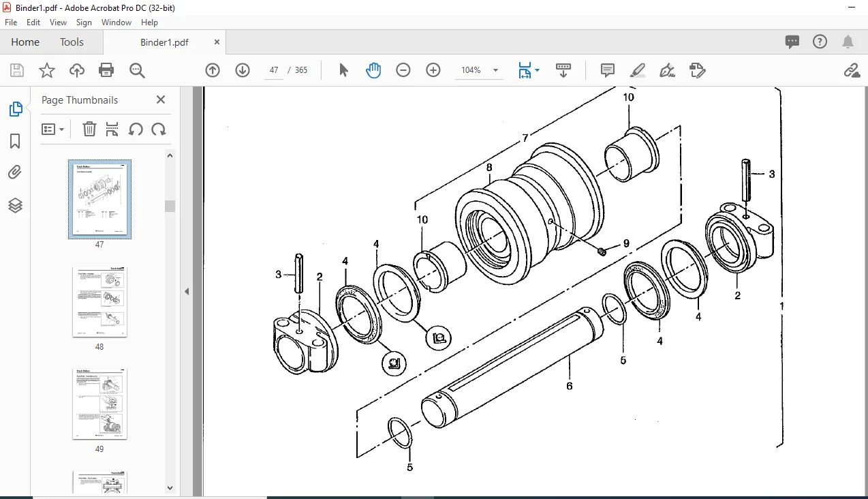This screenshot has width=868, height=499.
Task: Expand the fit page dropdown arrow
Action: click(537, 70)
